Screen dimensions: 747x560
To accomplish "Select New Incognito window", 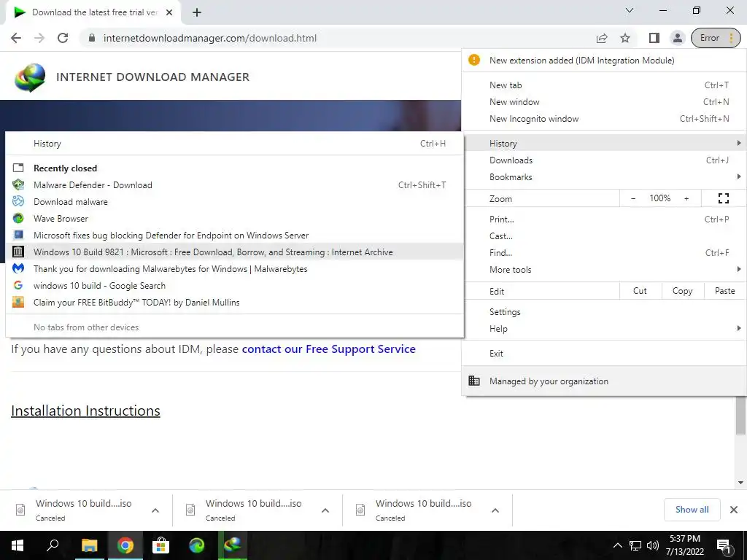I will pos(603,119).
